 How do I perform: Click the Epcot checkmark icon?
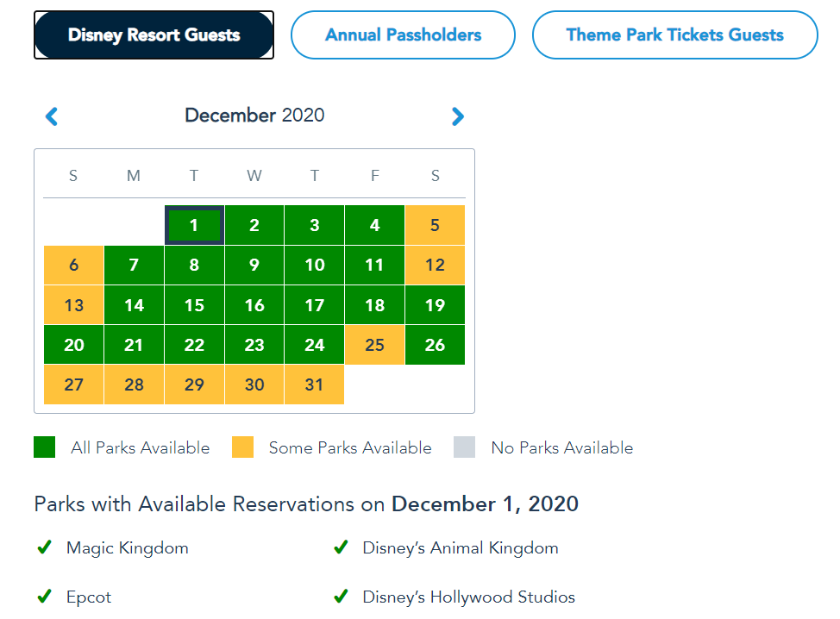[x=44, y=597]
